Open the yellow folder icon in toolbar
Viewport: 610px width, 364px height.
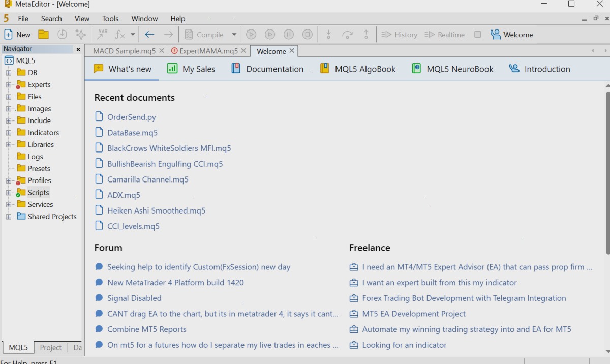tap(44, 35)
